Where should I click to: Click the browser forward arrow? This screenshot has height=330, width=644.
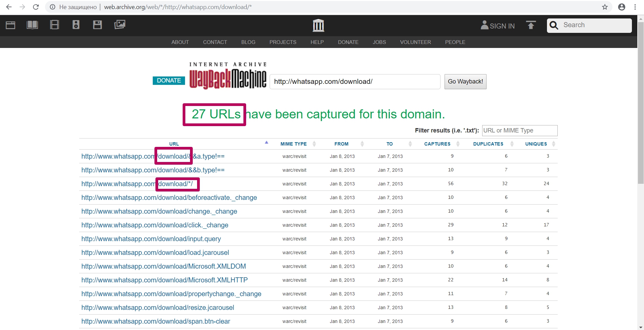tap(22, 7)
